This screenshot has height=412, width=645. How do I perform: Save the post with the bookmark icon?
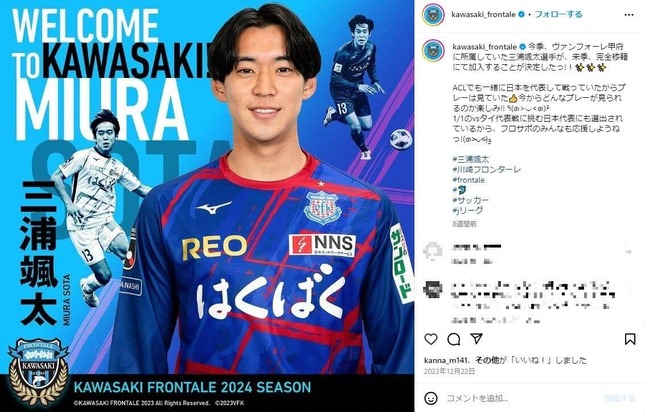[x=630, y=339]
